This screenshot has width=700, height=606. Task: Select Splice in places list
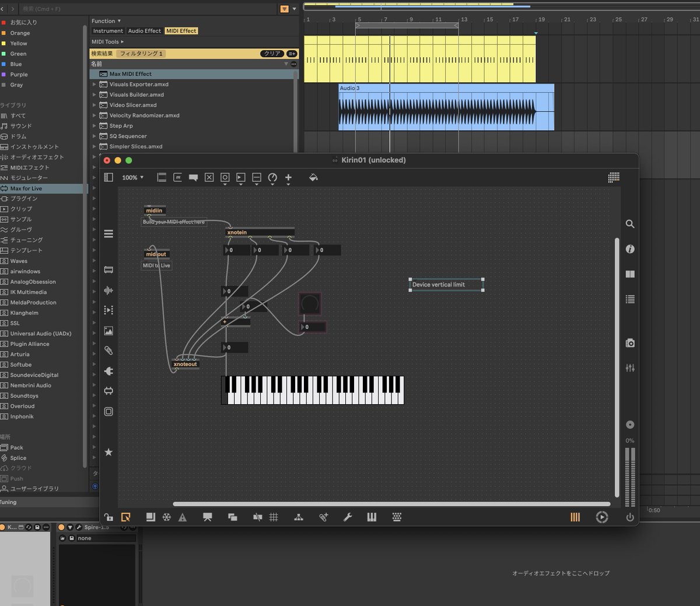(x=18, y=458)
